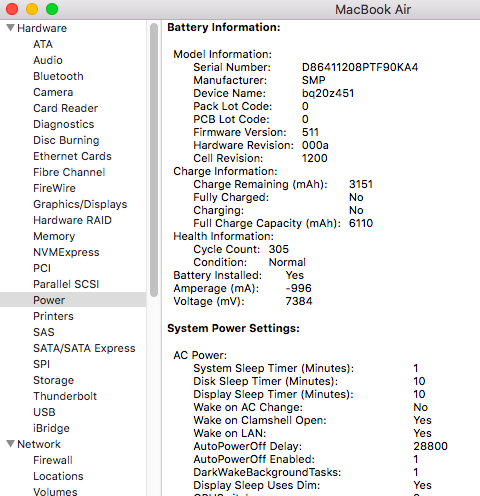The height and width of the screenshot is (496, 480).
Task: Click the Voltage value 7384
Action: 299,301
